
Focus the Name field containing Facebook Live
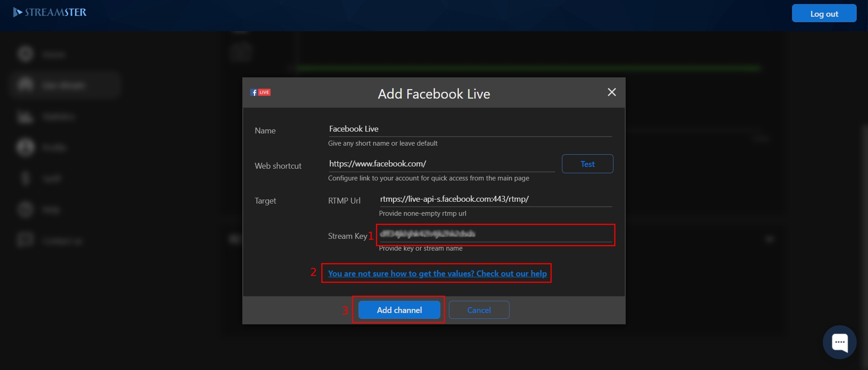tap(470, 129)
